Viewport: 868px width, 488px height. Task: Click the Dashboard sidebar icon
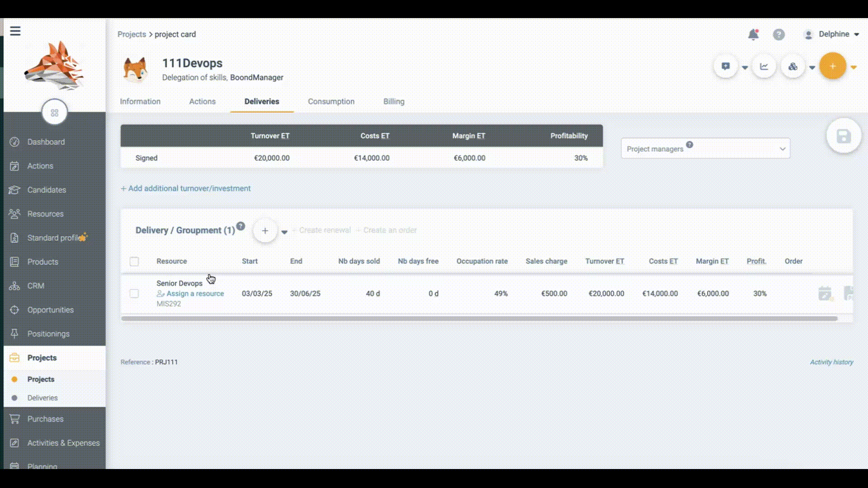pyautogui.click(x=14, y=142)
